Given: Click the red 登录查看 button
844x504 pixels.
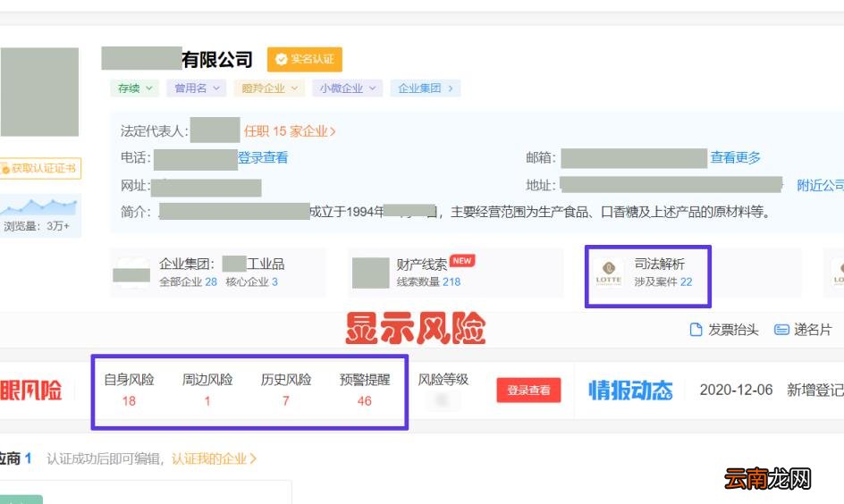Looking at the screenshot, I should click(x=528, y=390).
